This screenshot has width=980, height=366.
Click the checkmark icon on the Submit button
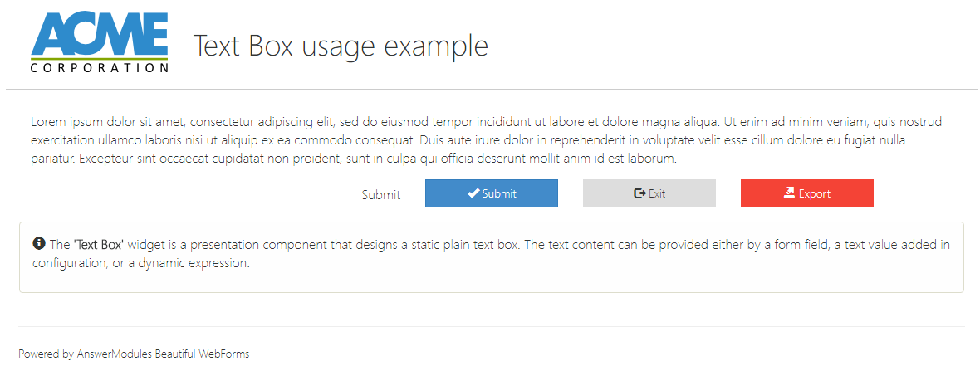point(473,193)
